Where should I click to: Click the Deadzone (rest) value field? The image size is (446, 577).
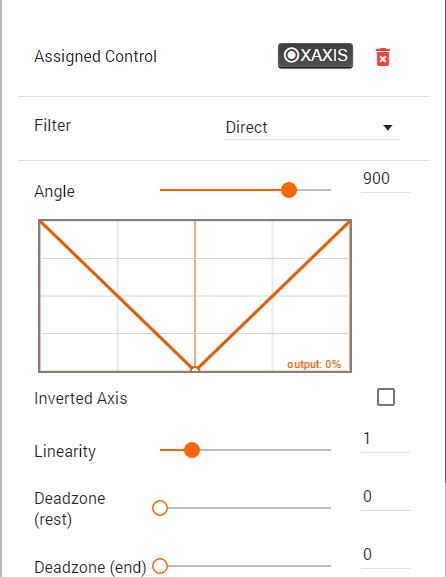[386, 497]
